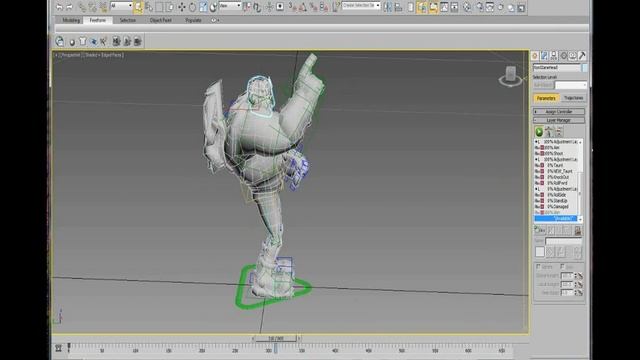640x360 pixels.
Task: Collapse the Layer Manager rollout
Action: [559, 120]
